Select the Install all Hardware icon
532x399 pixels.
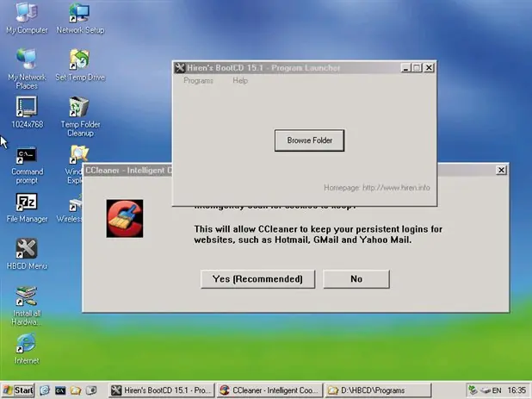click(27, 306)
